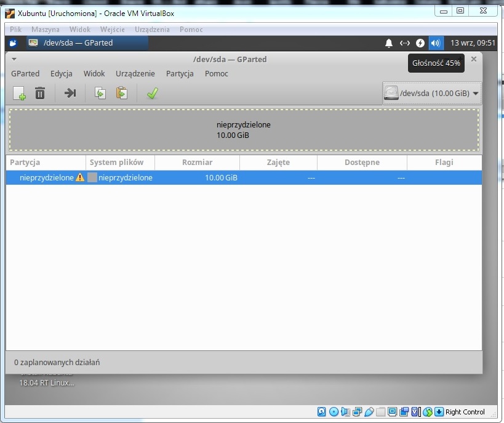Screen dimensions: 504x423
Task: Open the Pomoc menu in GParted
Action: (217, 74)
